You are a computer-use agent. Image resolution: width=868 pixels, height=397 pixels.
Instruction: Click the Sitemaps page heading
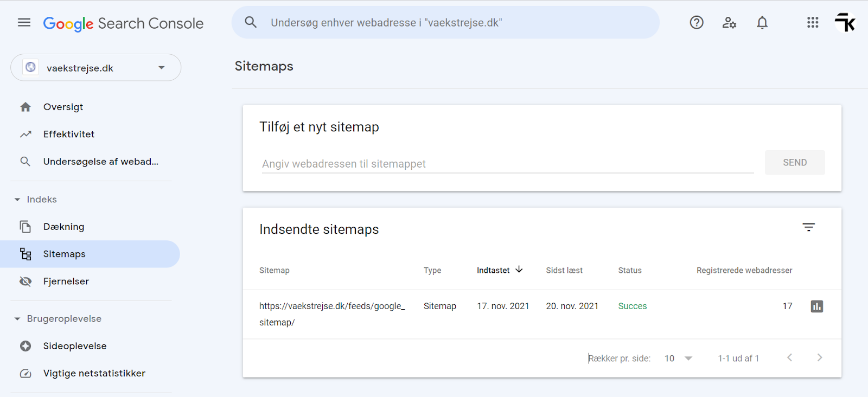(x=264, y=66)
